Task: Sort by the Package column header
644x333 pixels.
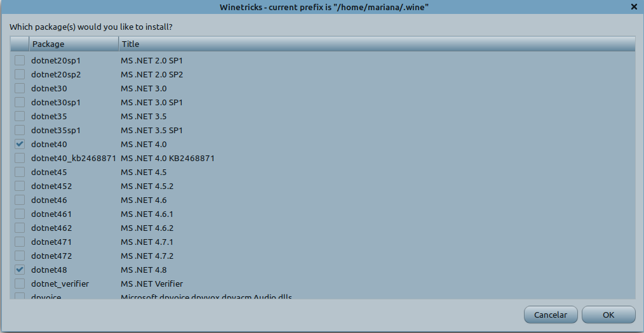Action: pos(74,44)
